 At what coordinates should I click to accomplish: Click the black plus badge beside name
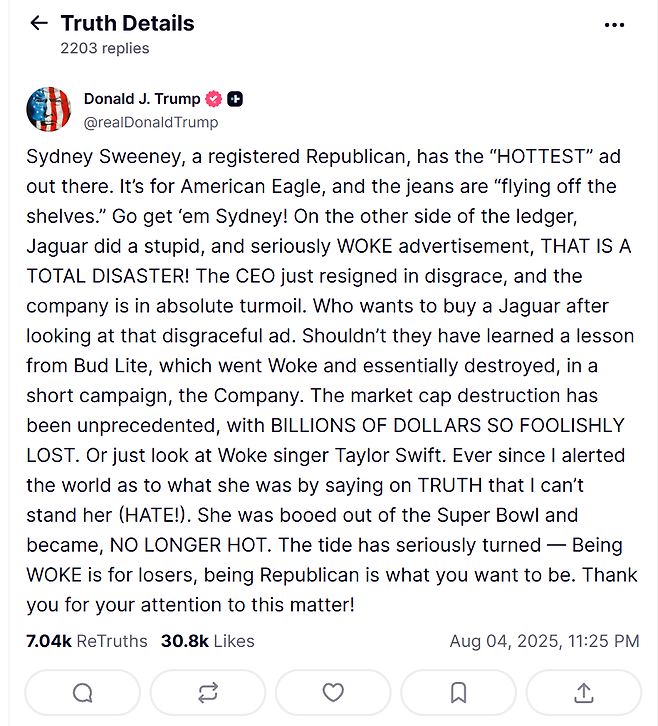click(236, 99)
